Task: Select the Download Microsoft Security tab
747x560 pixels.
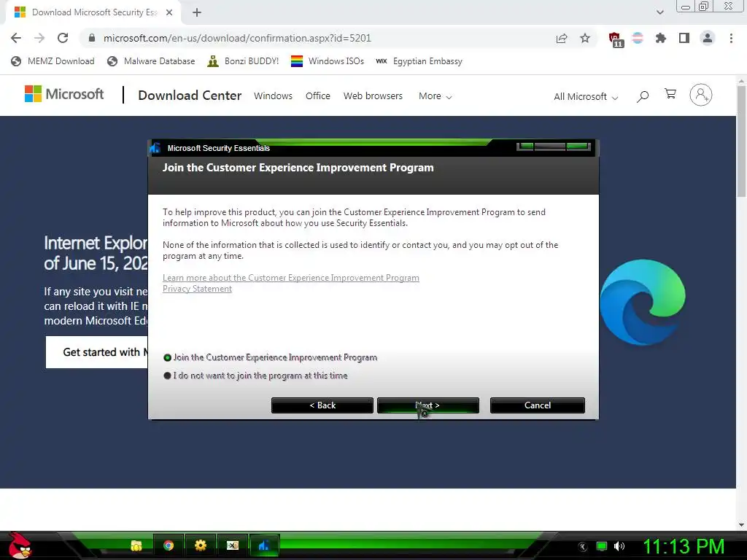Action: [93, 12]
